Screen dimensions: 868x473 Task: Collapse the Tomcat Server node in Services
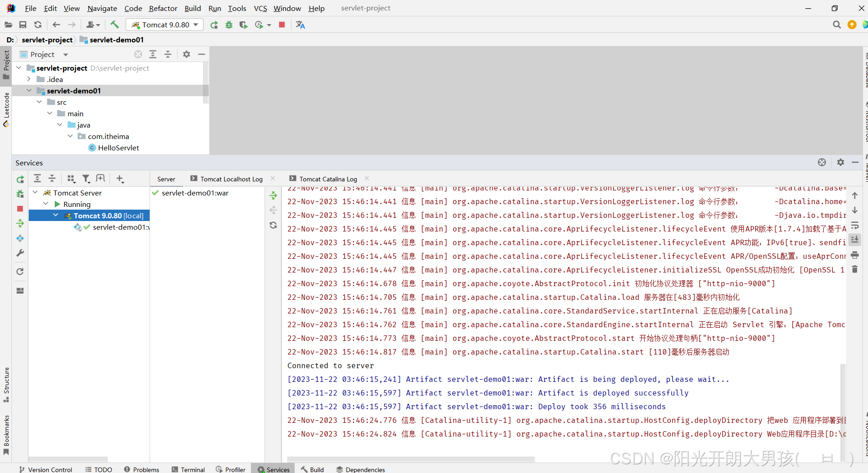coord(35,193)
